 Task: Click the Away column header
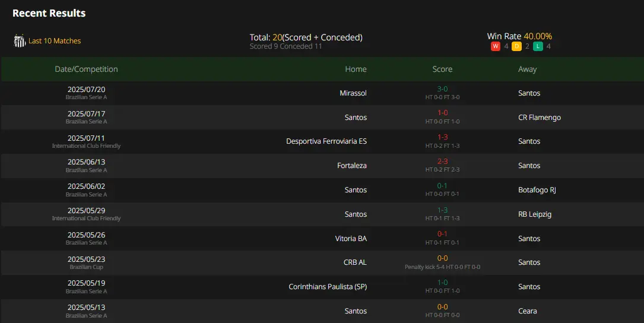point(527,69)
